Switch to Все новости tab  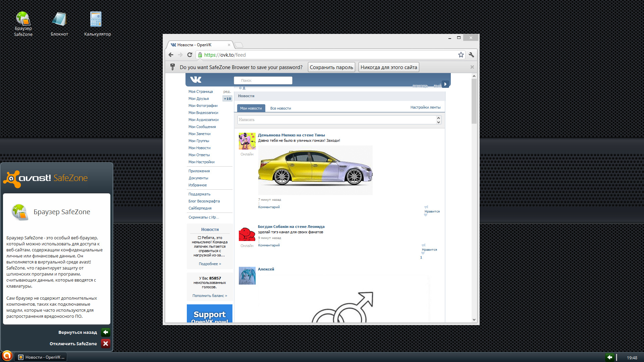point(281,108)
